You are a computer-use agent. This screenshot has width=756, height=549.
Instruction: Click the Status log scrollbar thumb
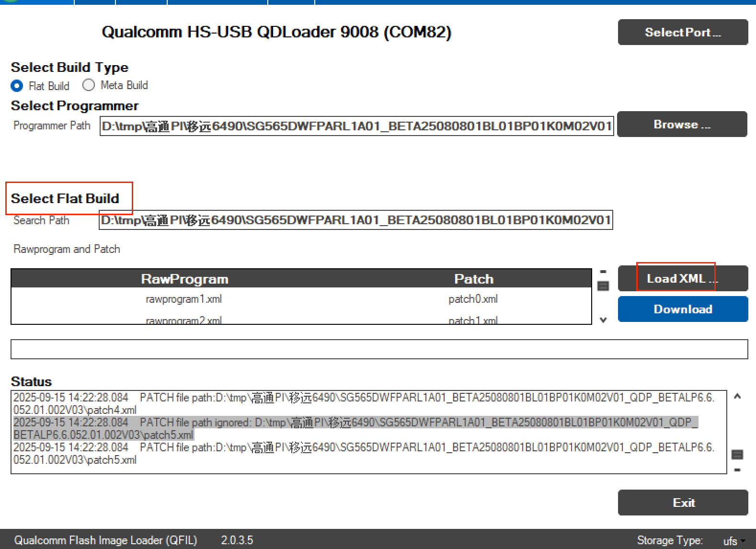[x=737, y=454]
